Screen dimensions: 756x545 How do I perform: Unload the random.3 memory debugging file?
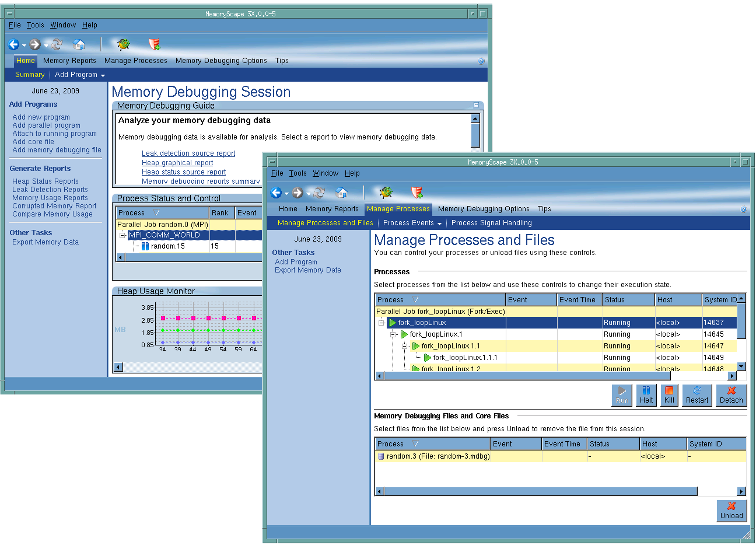731,511
